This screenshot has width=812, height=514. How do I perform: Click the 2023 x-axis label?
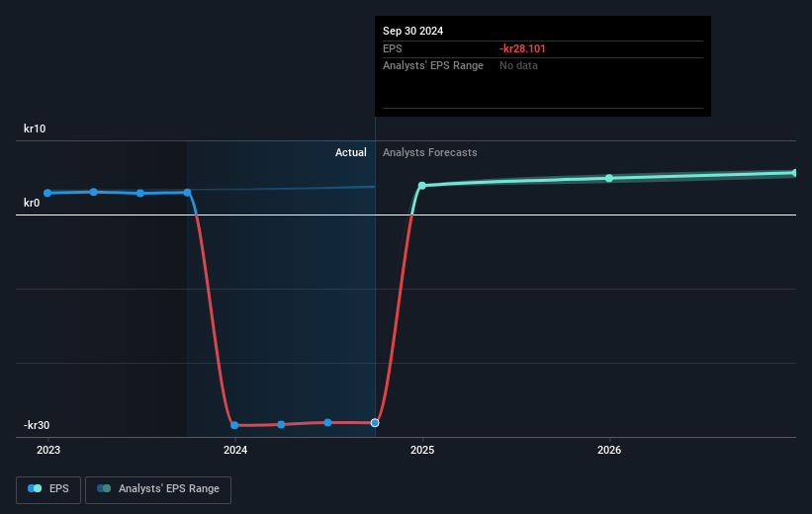48,450
